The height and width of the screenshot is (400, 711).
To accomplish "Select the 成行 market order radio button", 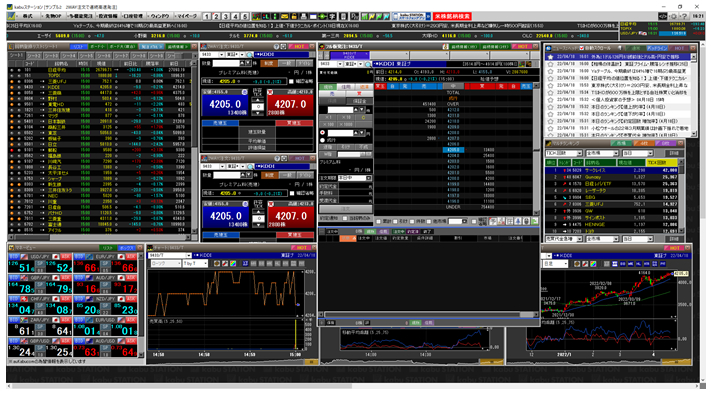I will point(322,140).
